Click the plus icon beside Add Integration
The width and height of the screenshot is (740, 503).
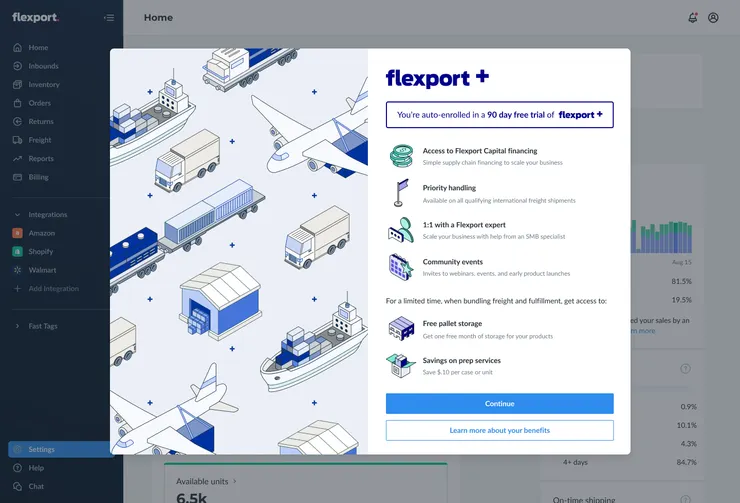tap(17, 288)
